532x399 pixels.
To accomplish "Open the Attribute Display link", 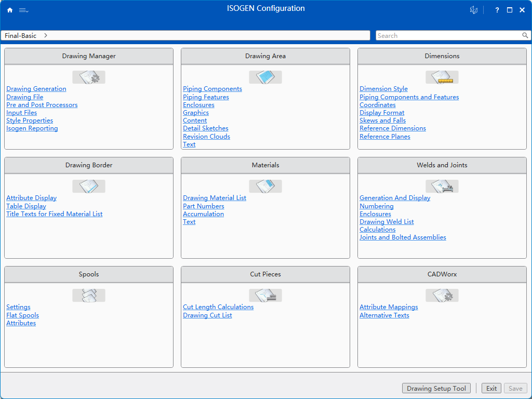I will click(32, 198).
